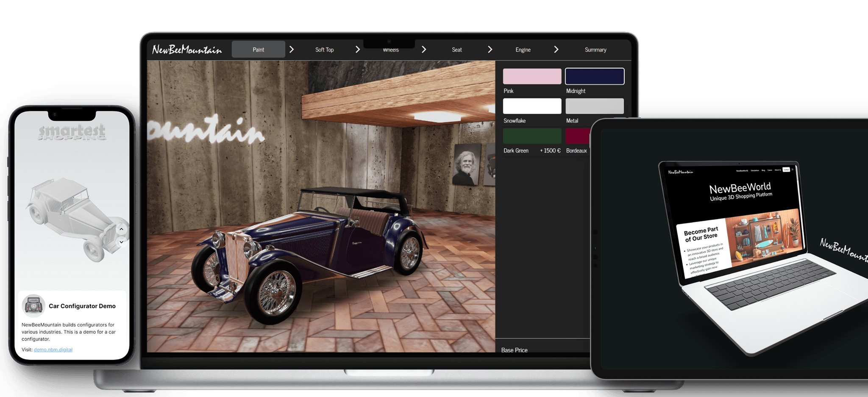This screenshot has height=397, width=868.
Task: Click the portrait picture on the garage wall
Action: (x=466, y=165)
